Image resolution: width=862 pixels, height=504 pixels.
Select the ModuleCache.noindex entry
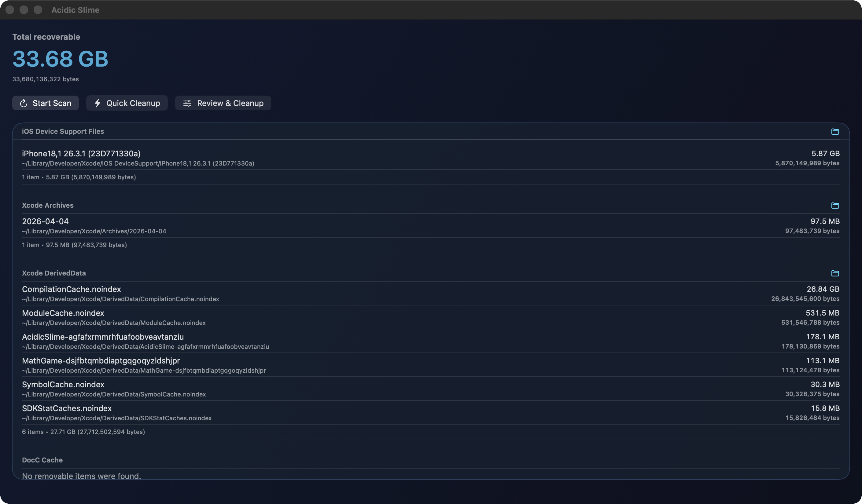(63, 313)
